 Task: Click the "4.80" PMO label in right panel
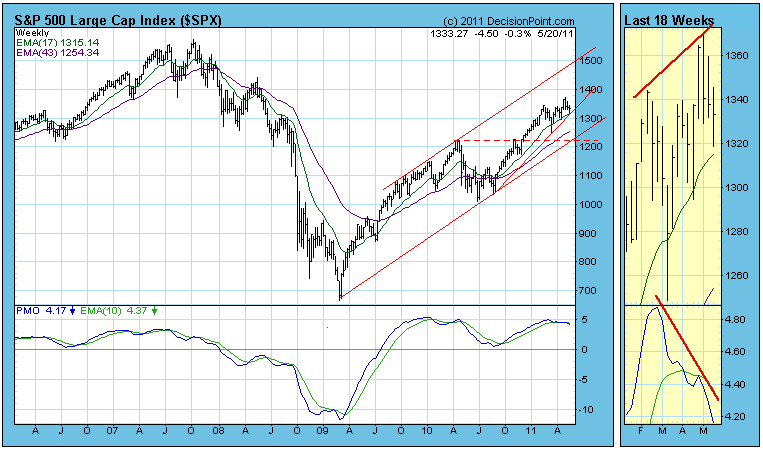click(x=735, y=320)
